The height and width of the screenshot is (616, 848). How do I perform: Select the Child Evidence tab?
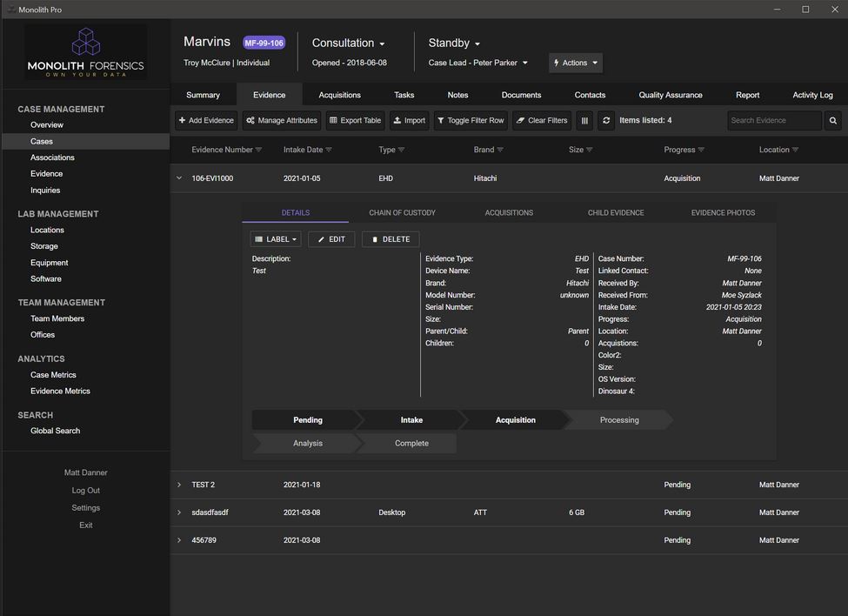(616, 212)
